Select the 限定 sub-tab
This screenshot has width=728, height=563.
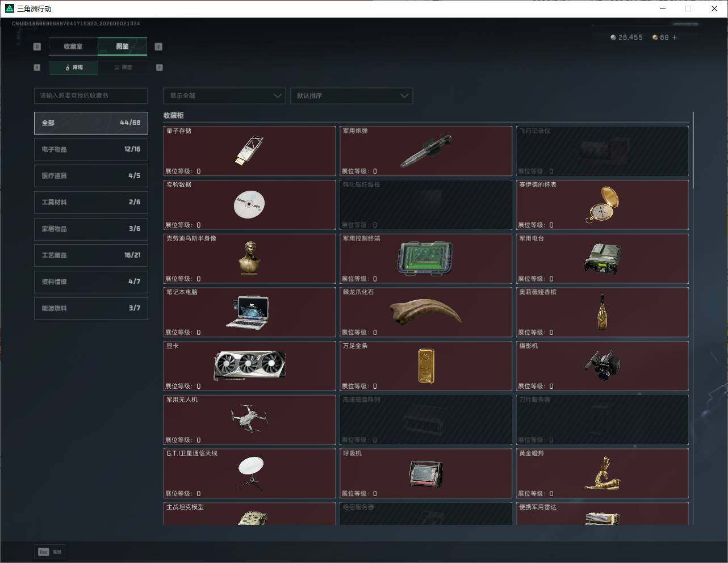point(123,68)
